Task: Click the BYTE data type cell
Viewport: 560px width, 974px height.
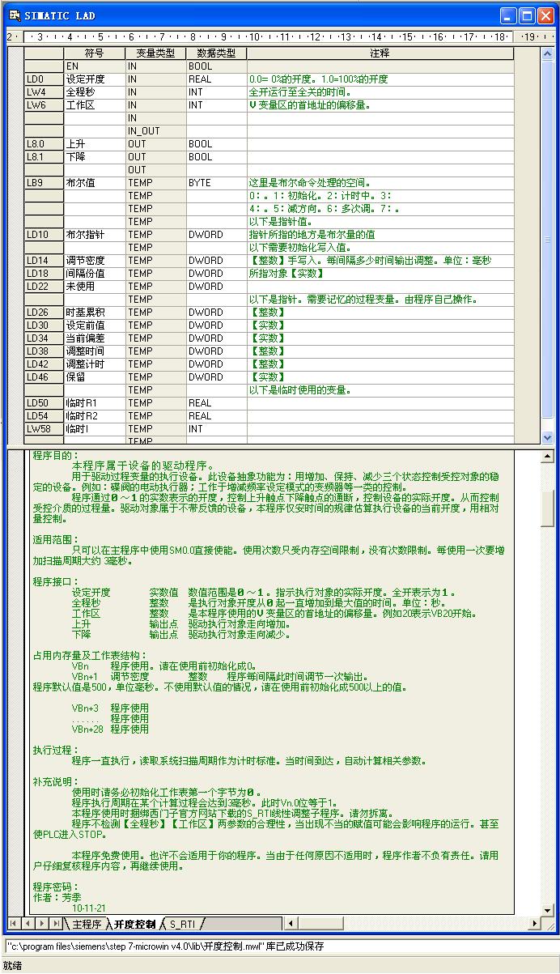Action: (x=216, y=183)
